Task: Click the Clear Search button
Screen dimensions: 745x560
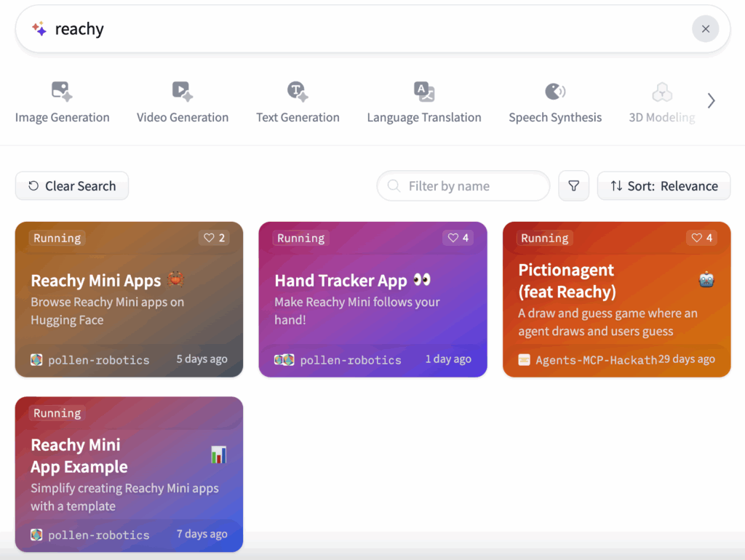Action: click(x=72, y=185)
